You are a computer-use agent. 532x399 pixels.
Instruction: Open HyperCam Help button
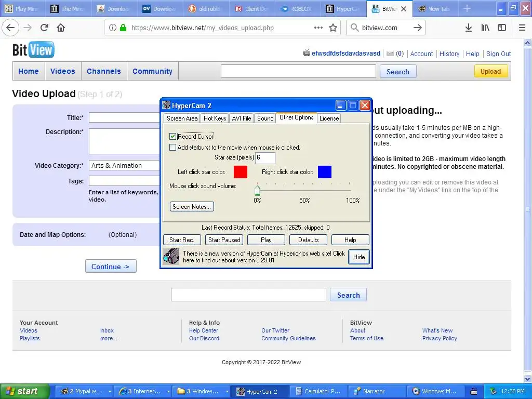coord(350,240)
